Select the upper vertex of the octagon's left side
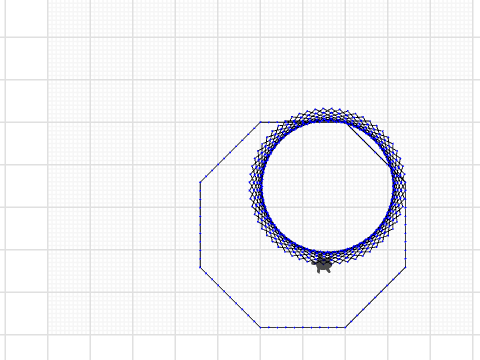 tap(200, 182)
